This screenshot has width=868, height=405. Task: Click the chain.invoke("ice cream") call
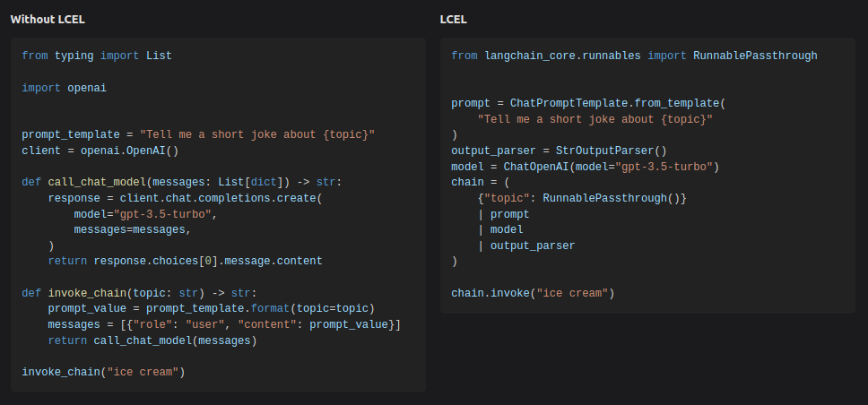tap(534, 293)
